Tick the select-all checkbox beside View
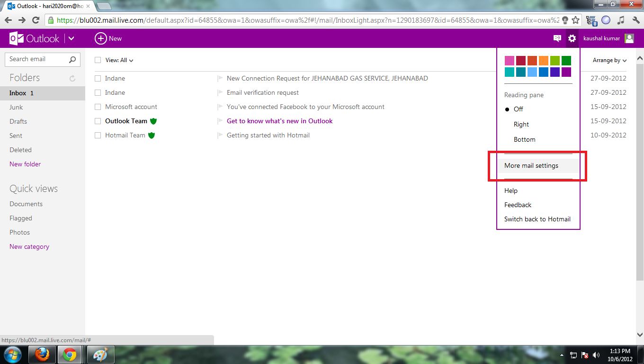The height and width of the screenshot is (364, 644). pyautogui.click(x=98, y=60)
